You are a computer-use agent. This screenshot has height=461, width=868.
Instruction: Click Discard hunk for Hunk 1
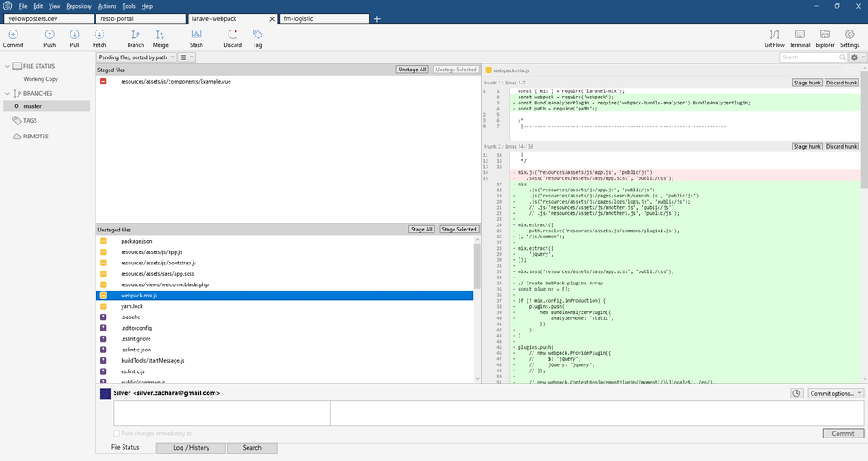coord(842,83)
